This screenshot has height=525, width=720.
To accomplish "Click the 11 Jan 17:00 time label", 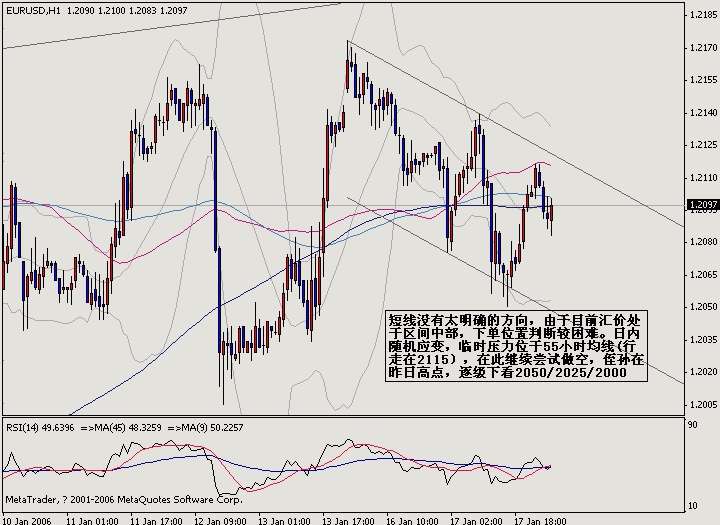I will click(157, 521).
